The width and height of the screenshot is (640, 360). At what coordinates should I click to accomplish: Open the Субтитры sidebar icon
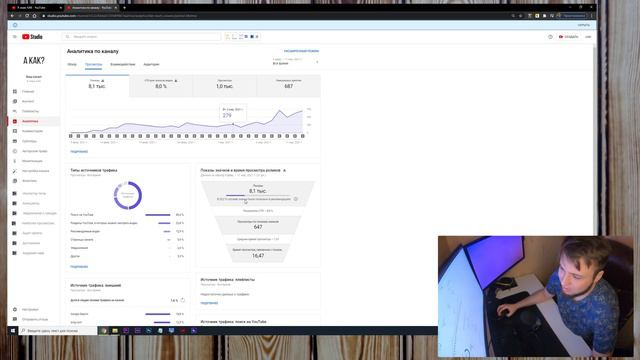point(15,141)
